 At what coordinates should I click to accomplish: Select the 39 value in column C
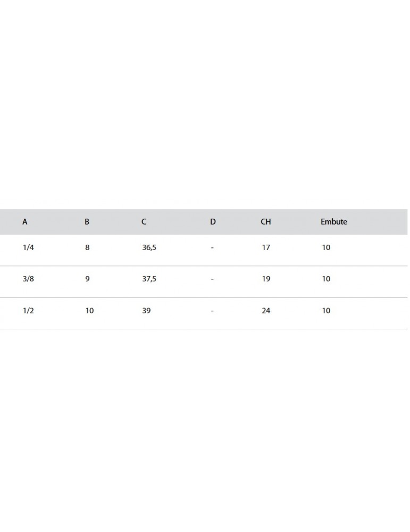146,311
